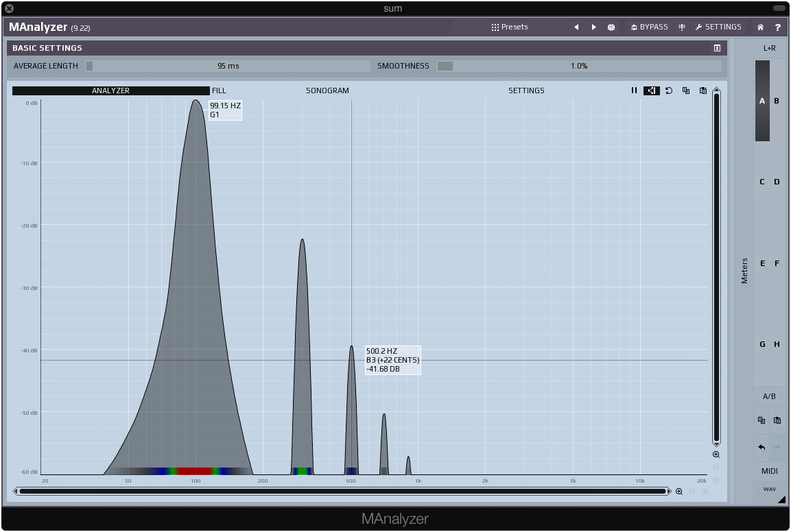Zoom in horizontally with the enabled magnifier icon
Screen dimensions: 791x532
coord(679,491)
